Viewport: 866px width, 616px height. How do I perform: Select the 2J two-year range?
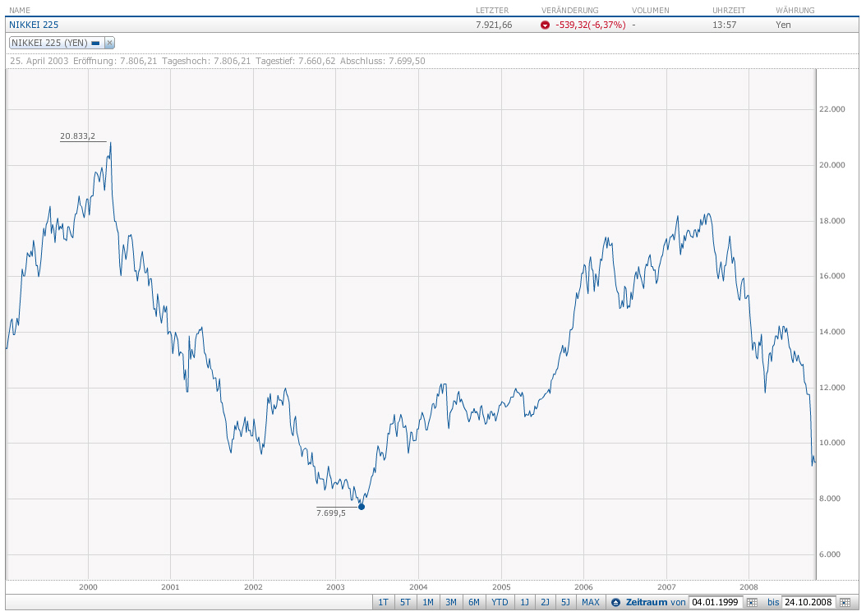click(545, 602)
